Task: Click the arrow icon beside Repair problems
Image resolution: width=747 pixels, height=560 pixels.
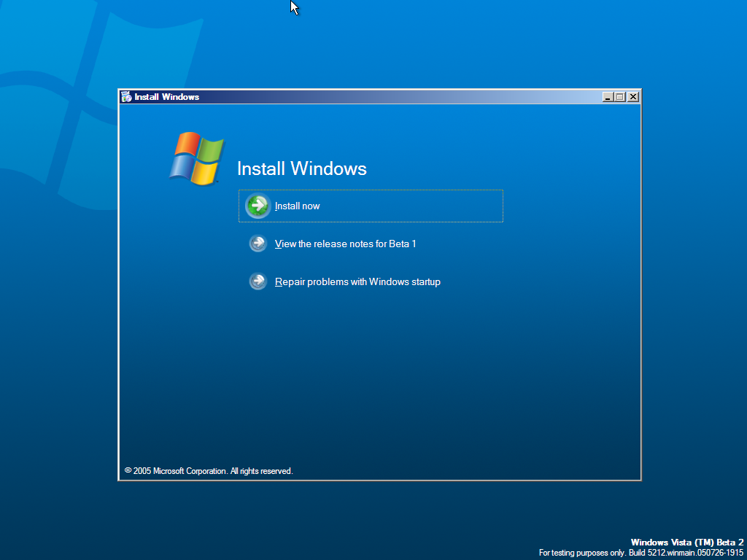Action: coord(258,281)
